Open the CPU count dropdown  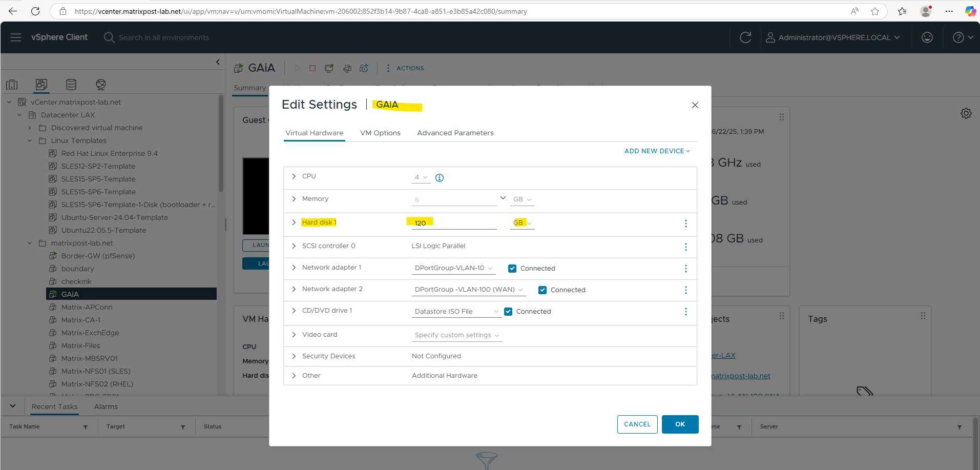421,177
